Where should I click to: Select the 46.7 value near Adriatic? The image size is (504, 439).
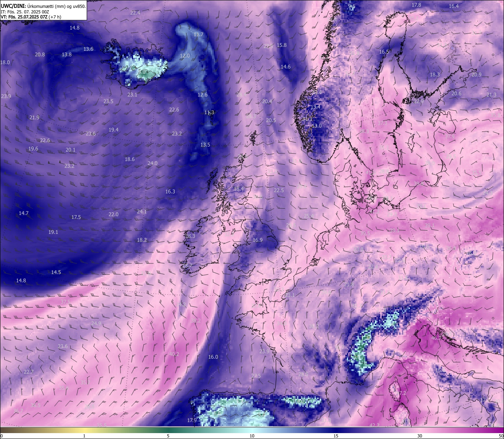[x=436, y=338]
